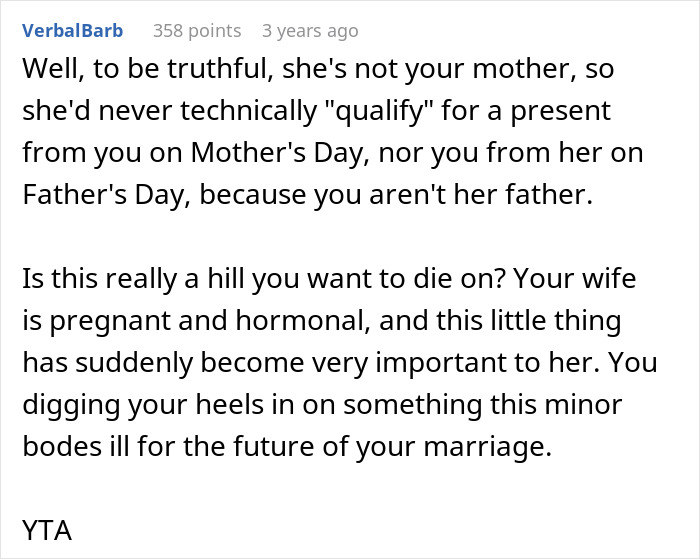Click the line "bodes ill for the future"

coord(287,446)
